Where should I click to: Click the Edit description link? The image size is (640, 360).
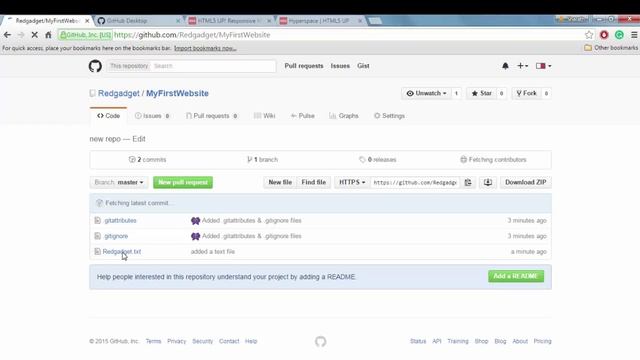coord(139,139)
